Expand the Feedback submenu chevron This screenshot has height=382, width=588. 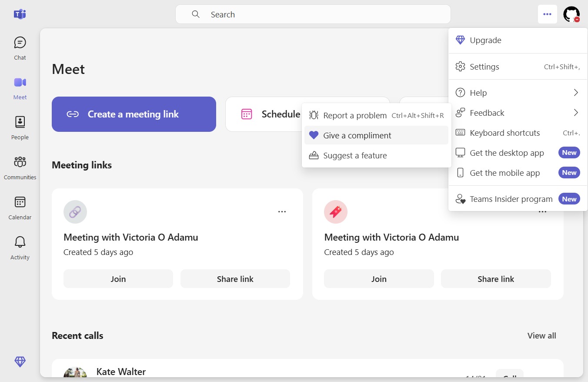(576, 113)
